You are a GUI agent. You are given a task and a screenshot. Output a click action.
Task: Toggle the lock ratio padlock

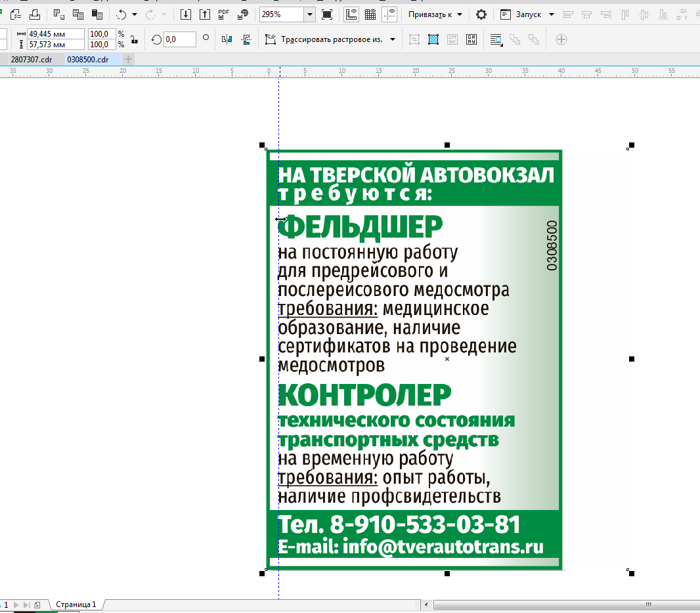tap(134, 39)
